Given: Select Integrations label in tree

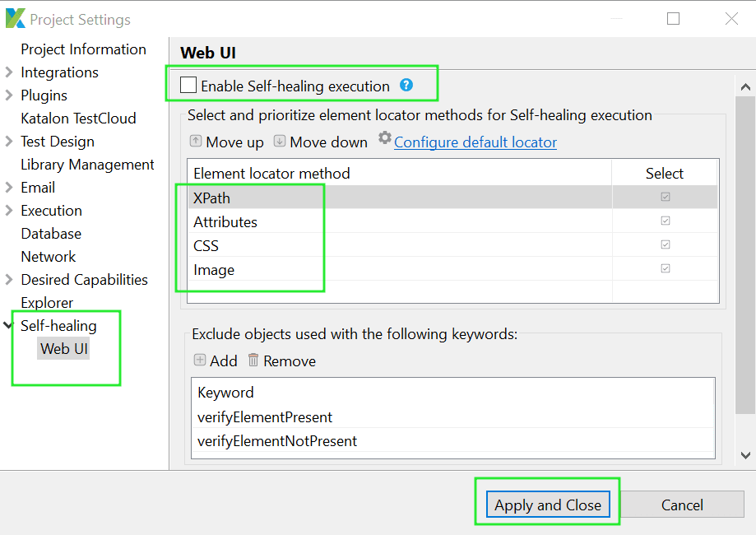Looking at the screenshot, I should pyautogui.click(x=59, y=72).
